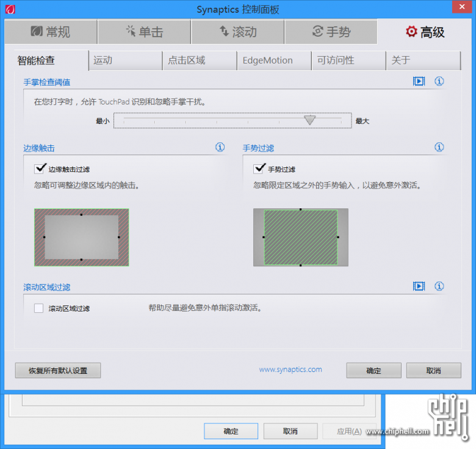Open info for the 手掌检查阈值 section
The image size is (476, 449).
point(439,81)
